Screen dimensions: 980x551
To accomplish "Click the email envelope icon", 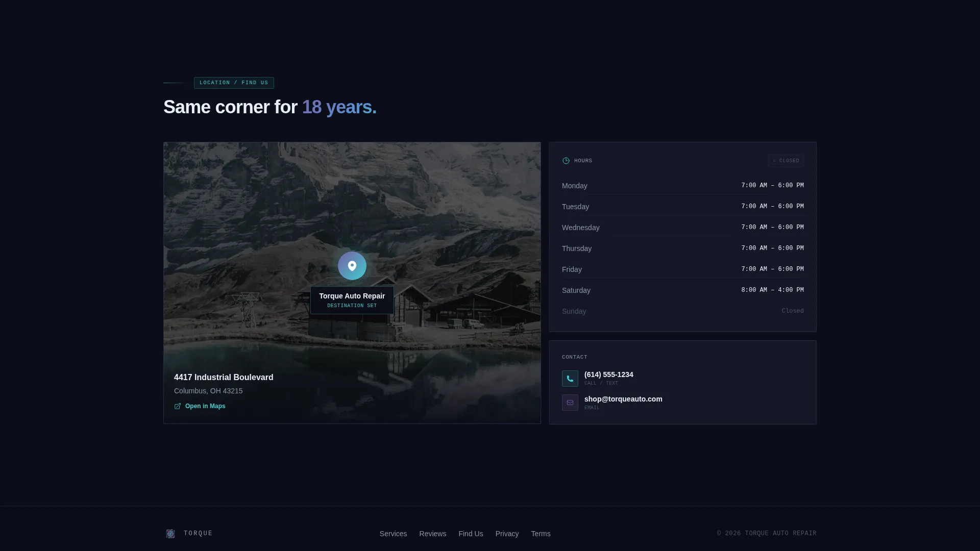I will tap(570, 403).
